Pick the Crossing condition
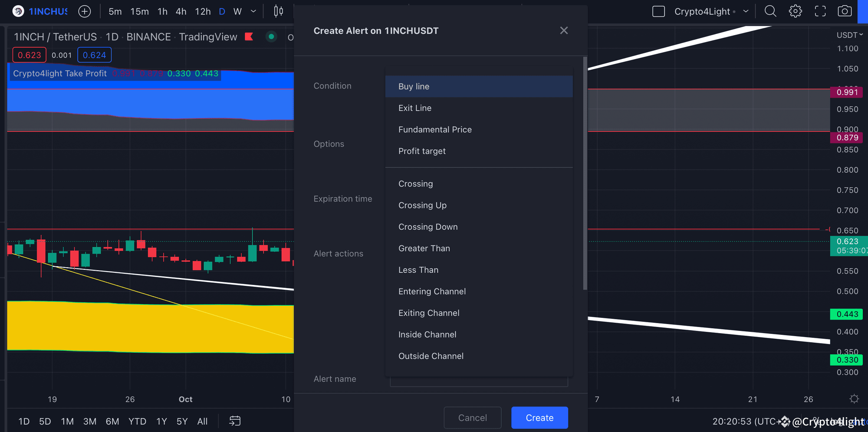The width and height of the screenshot is (868, 432). pyautogui.click(x=479, y=184)
